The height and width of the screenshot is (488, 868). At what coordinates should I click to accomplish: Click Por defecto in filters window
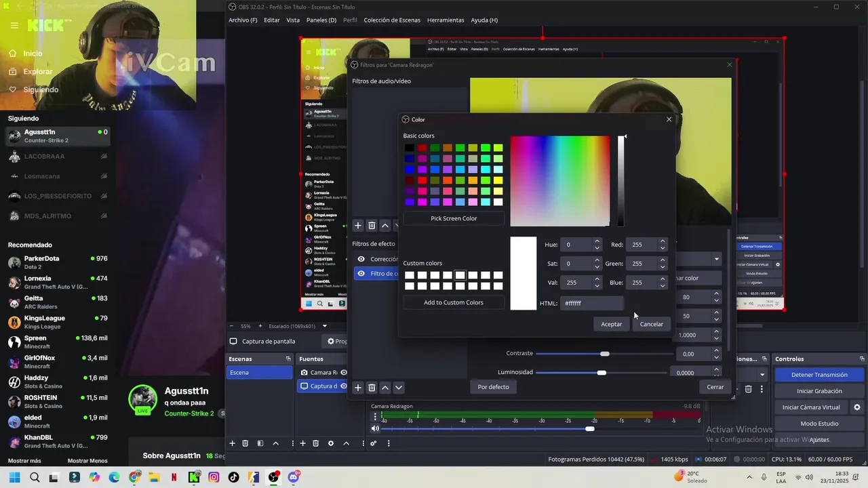[x=493, y=387]
